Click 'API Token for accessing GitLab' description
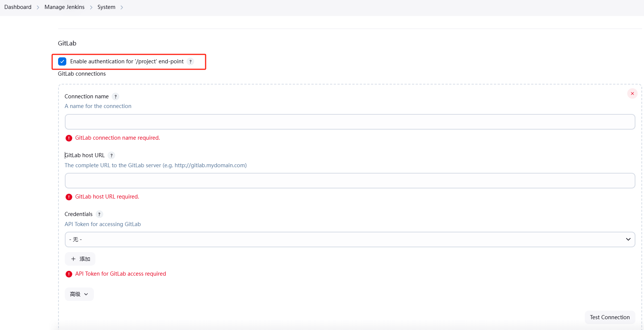Viewport: 644px width, 330px height. tap(103, 224)
